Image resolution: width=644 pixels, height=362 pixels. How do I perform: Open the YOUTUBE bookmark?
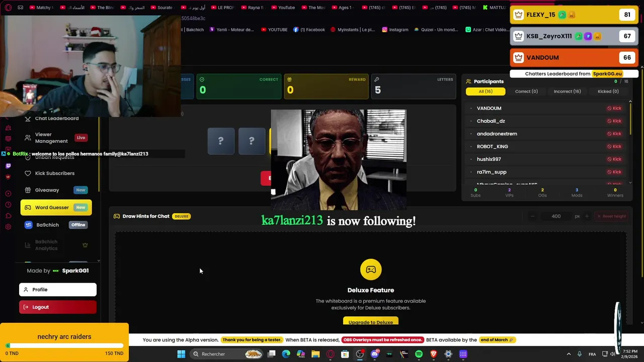274,30
